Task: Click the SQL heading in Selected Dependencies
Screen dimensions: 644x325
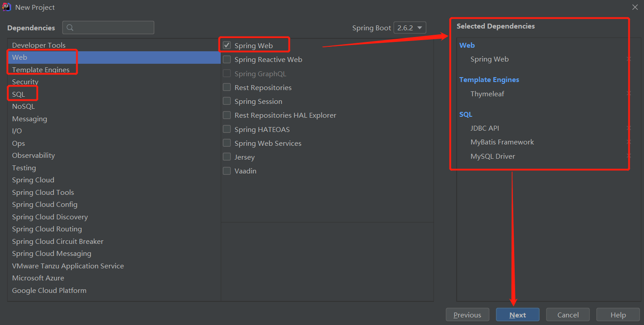Action: (x=466, y=115)
